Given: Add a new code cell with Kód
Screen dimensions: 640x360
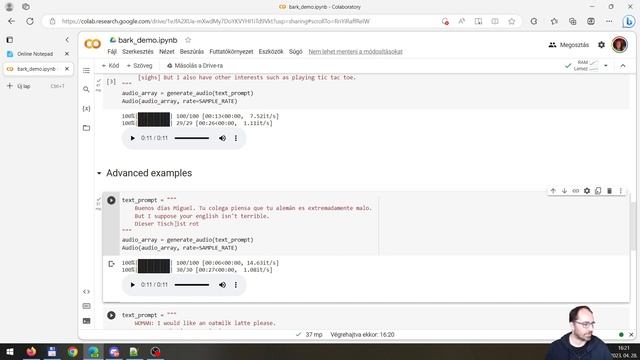Looking at the screenshot, I should click(110, 66).
